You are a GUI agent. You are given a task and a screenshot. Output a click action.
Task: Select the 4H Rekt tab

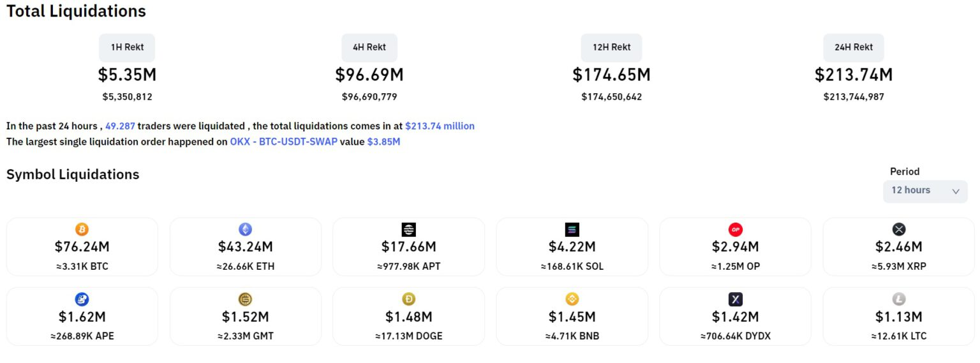[x=369, y=47]
